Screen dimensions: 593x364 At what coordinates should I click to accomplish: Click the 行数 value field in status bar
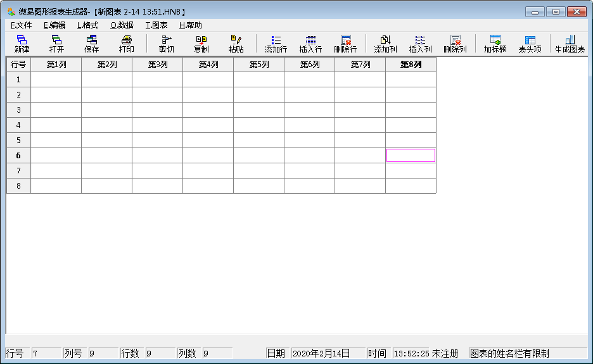coord(161,353)
